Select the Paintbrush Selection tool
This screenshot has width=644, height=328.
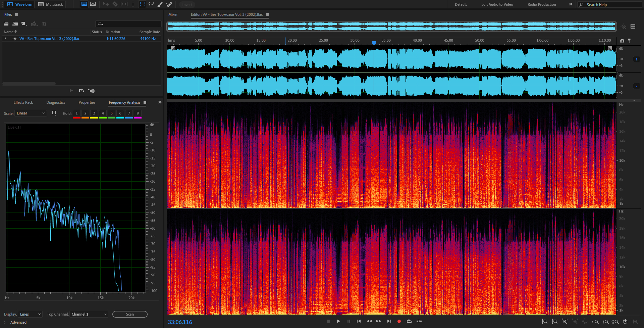point(160,4)
